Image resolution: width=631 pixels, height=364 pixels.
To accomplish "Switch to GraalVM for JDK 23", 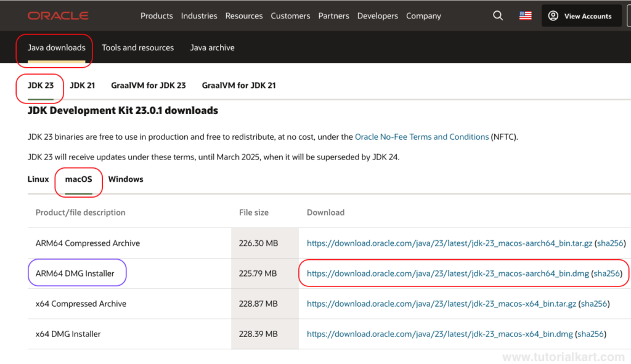I will coord(148,85).
